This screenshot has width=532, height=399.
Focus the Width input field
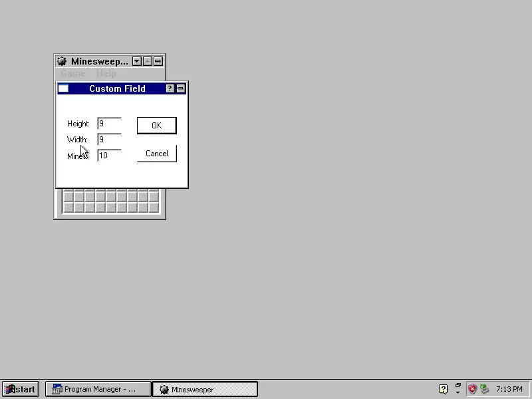[109, 140]
